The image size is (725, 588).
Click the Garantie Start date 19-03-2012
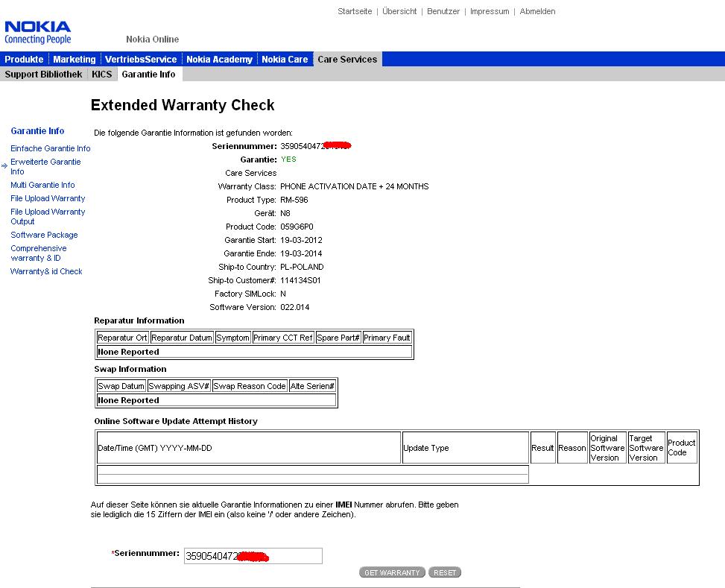pos(301,240)
